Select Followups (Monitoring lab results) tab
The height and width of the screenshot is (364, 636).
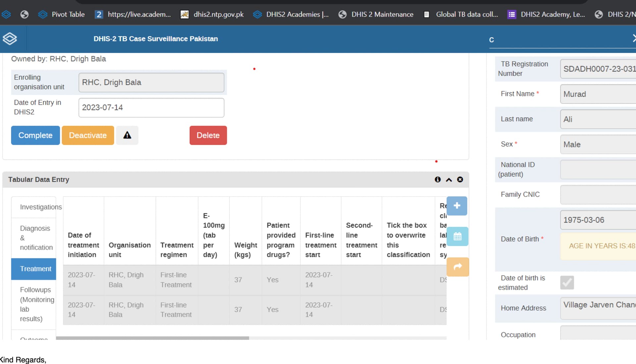point(34,304)
